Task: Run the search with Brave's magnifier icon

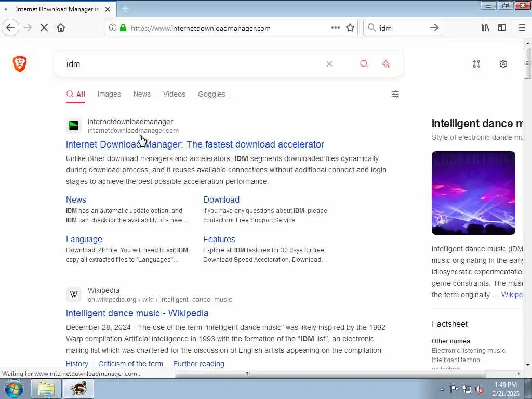Action: click(x=364, y=64)
